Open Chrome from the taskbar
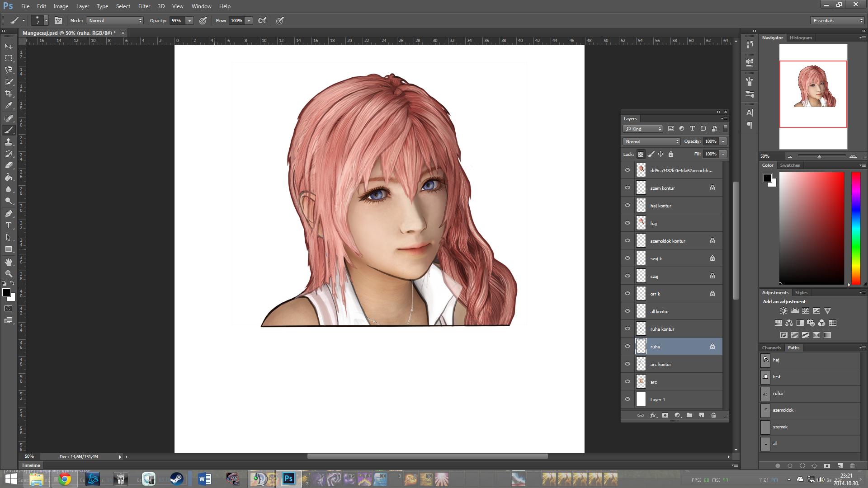868x488 pixels. (x=65, y=479)
